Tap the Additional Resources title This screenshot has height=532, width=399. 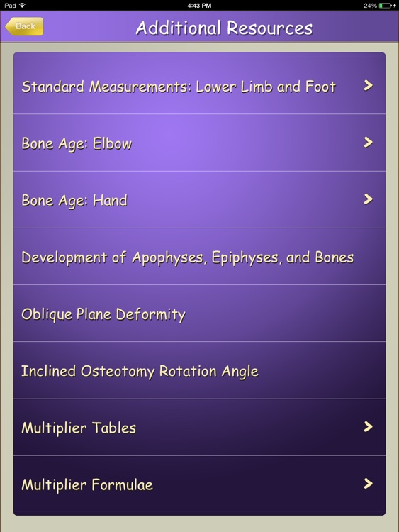coord(224,28)
